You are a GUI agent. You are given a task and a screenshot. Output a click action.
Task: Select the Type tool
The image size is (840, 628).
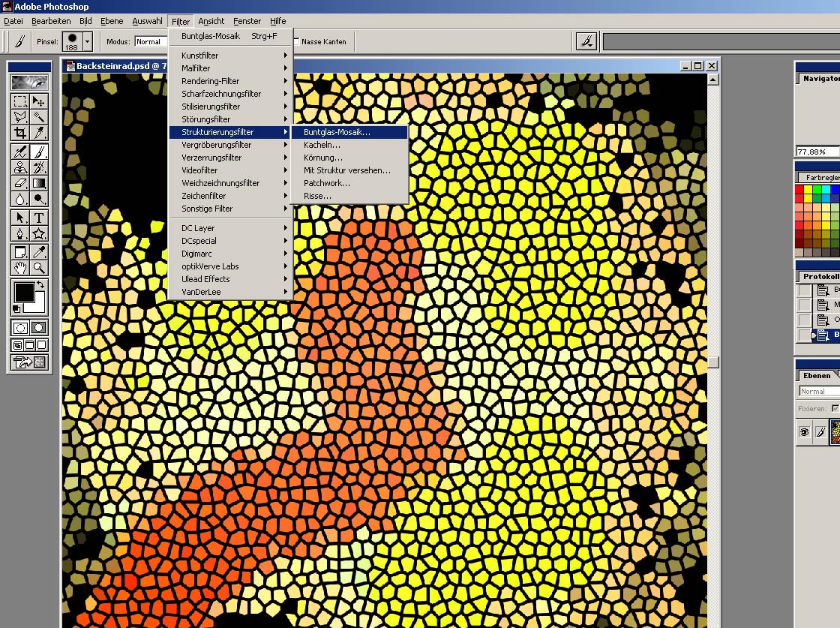[38, 218]
